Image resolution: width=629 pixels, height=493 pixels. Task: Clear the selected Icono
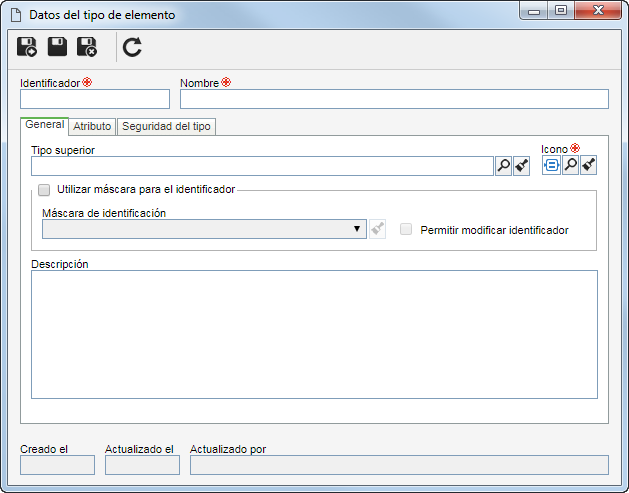coord(588,165)
